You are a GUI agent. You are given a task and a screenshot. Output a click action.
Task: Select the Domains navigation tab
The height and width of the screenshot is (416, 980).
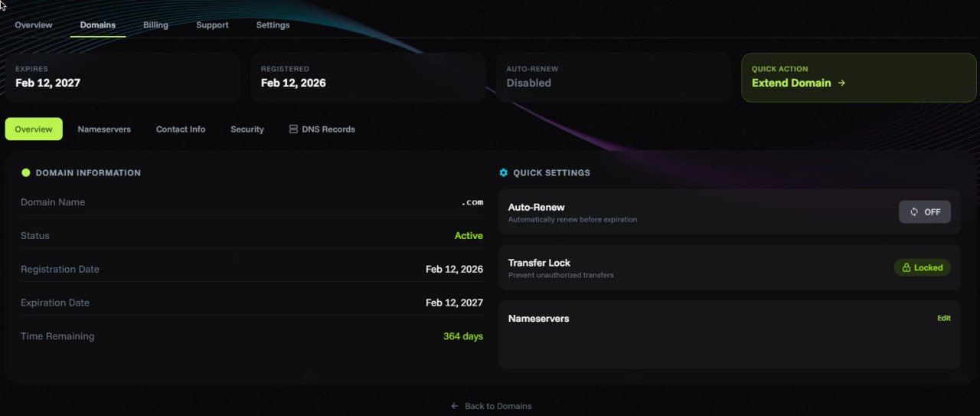pos(98,25)
